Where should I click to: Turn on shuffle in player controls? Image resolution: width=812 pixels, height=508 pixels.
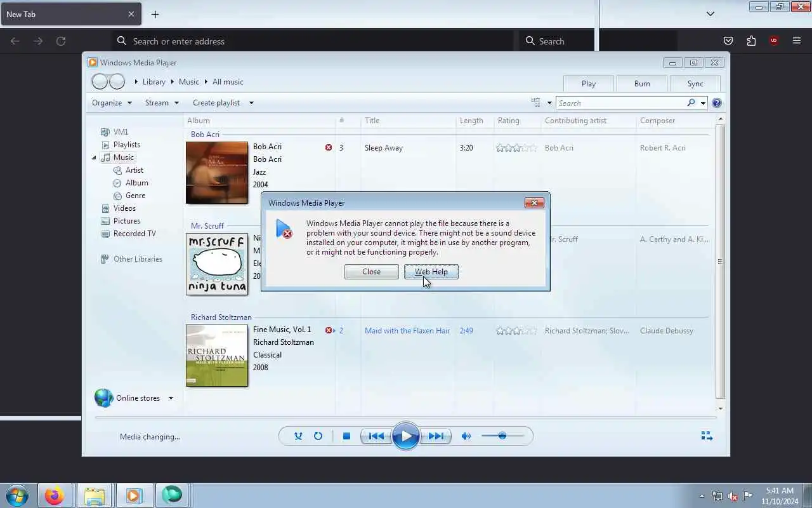(298, 436)
